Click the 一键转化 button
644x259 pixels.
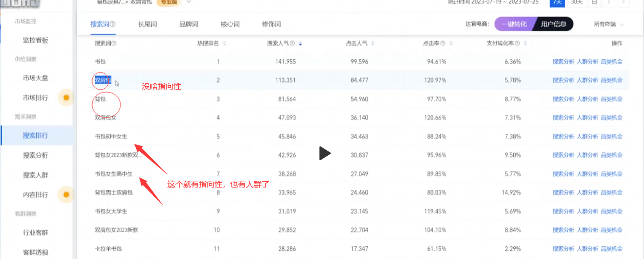pyautogui.click(x=514, y=24)
